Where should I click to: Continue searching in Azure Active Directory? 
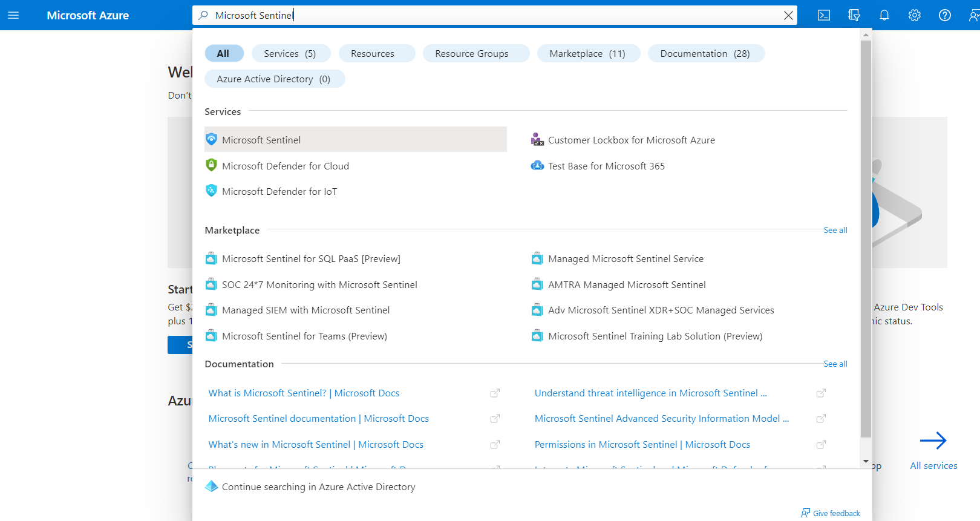pyautogui.click(x=318, y=487)
